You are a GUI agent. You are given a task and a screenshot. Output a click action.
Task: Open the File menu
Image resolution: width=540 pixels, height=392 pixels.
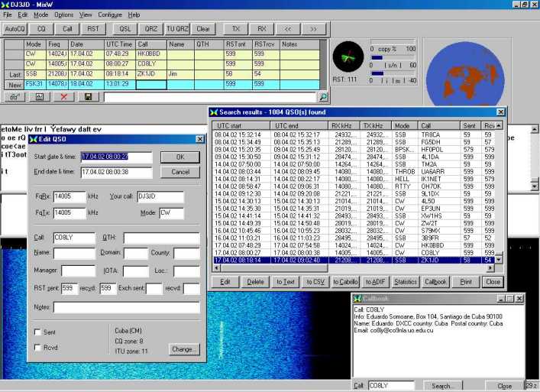point(7,15)
